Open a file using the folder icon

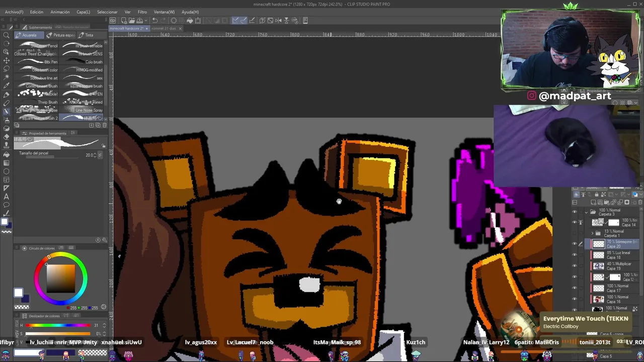[x=131, y=21]
